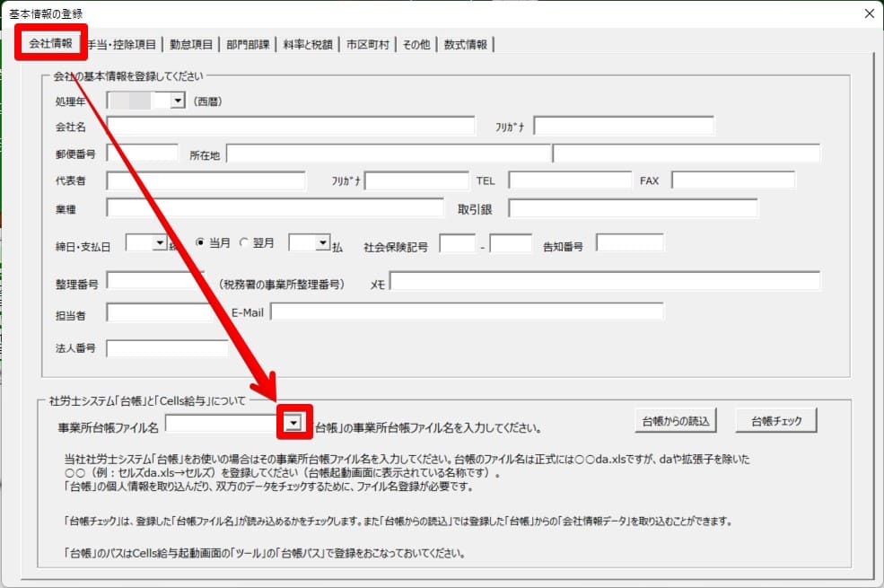
Task: Select the 部門部課 tab
Action: pos(247,44)
